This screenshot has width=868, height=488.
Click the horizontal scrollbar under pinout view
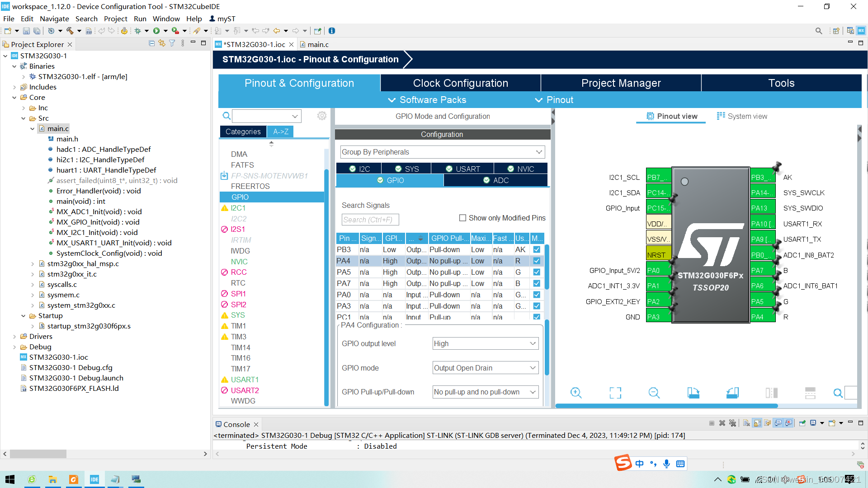pyautogui.click(x=666, y=406)
